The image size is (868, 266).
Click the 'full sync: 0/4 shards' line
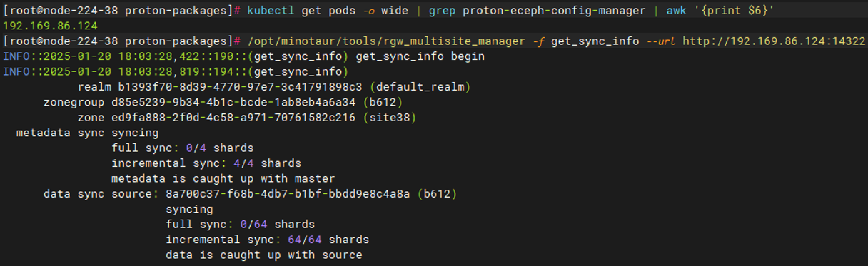183,148
